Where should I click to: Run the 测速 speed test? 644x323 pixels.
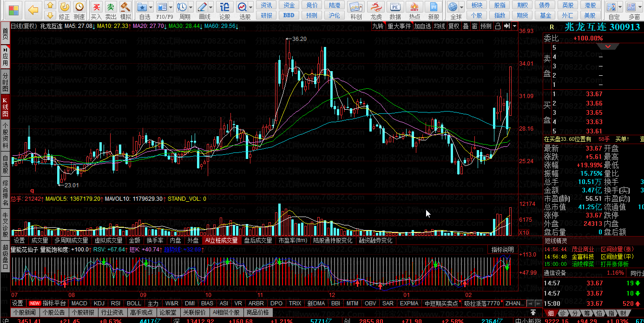pyautogui.click(x=79, y=11)
